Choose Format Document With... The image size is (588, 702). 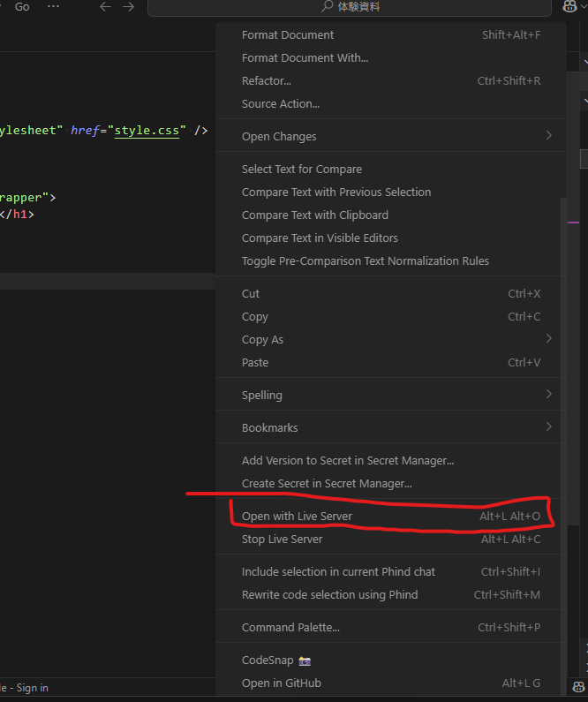pyautogui.click(x=391, y=57)
